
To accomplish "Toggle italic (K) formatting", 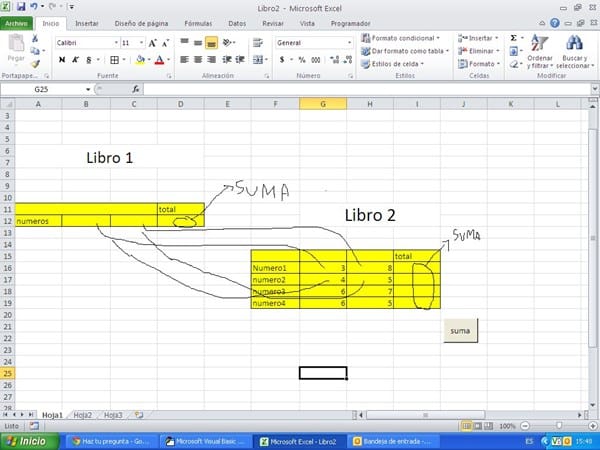I will pyautogui.click(x=75, y=60).
